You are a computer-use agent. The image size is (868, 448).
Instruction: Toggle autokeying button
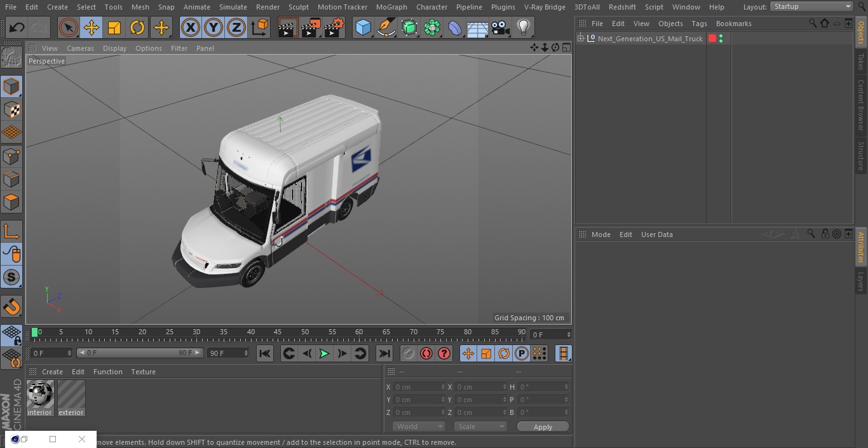(x=426, y=353)
